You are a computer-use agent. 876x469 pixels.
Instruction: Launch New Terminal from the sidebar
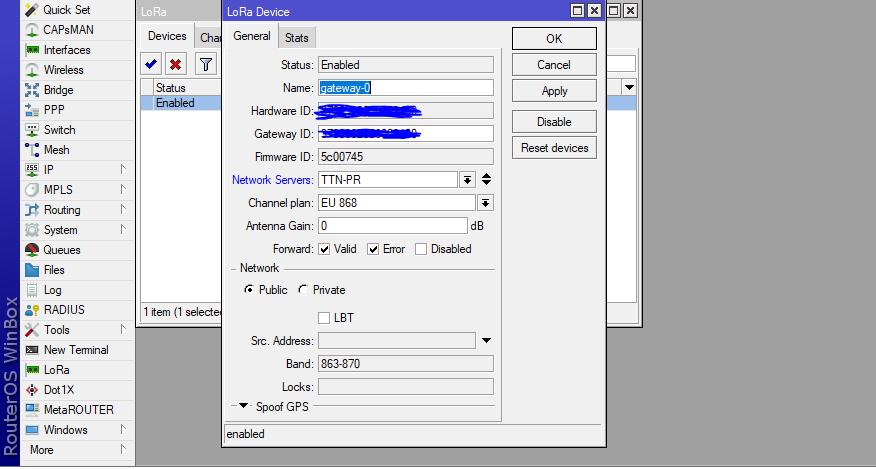click(77, 350)
